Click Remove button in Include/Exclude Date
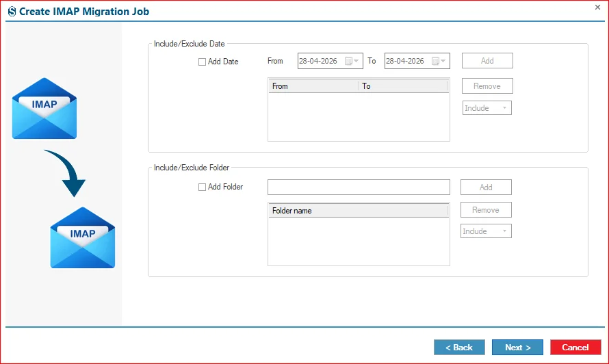The height and width of the screenshot is (364, 609). tap(487, 86)
